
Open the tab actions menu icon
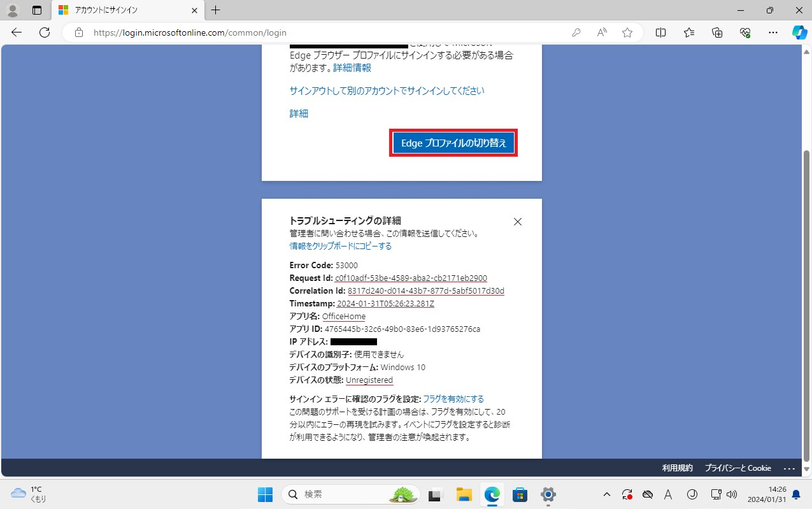click(37, 10)
